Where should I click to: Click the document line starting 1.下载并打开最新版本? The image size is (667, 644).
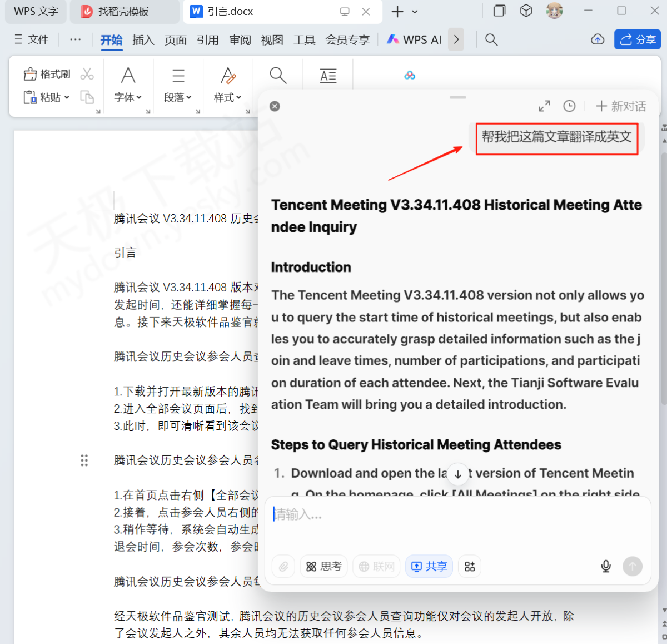pyautogui.click(x=186, y=392)
